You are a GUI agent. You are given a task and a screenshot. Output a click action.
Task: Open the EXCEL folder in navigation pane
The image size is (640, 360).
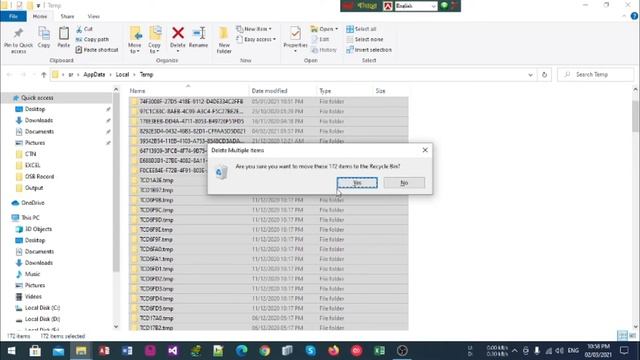33,165
